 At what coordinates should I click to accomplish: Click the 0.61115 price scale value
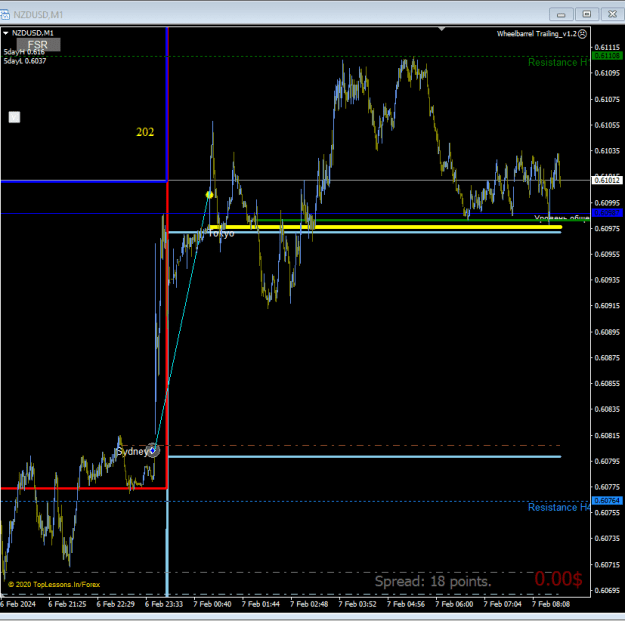tap(607, 47)
